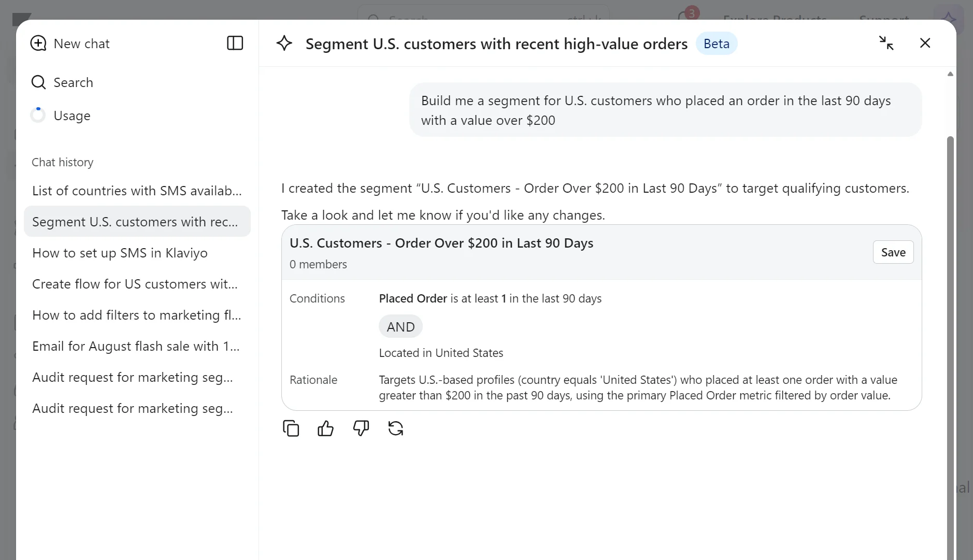Image resolution: width=973 pixels, height=560 pixels.
Task: Click the 'Rationale' label
Action: click(x=313, y=380)
